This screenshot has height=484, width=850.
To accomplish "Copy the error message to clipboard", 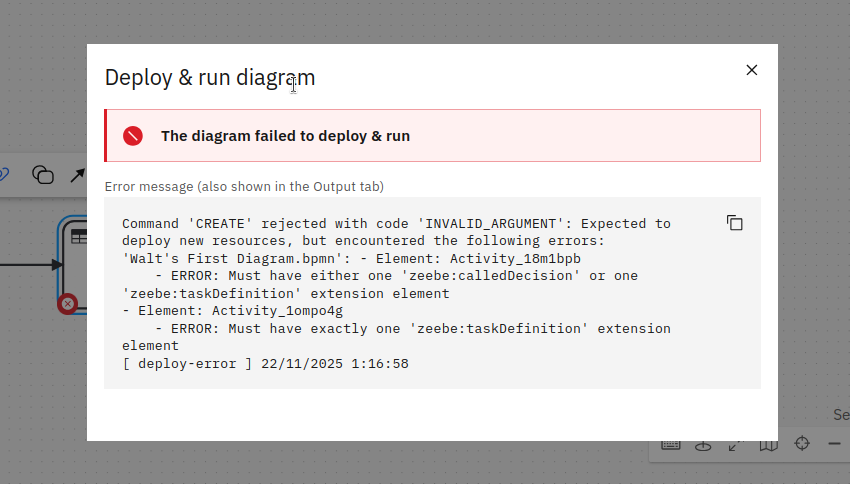I will pyautogui.click(x=735, y=223).
